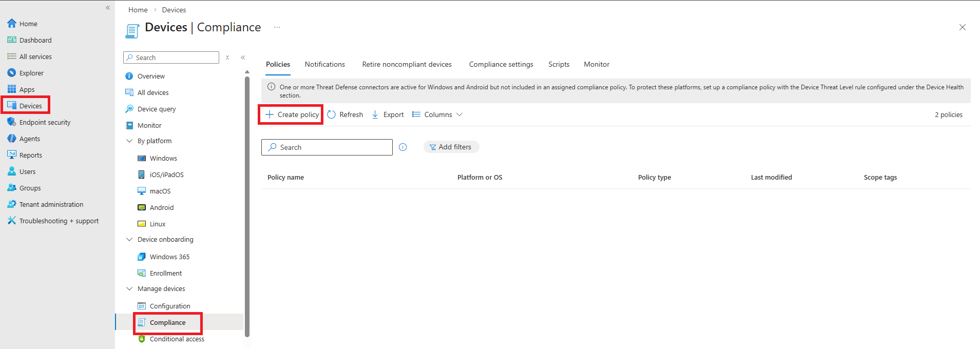Refresh the policies list
The height and width of the screenshot is (349, 980).
[345, 114]
